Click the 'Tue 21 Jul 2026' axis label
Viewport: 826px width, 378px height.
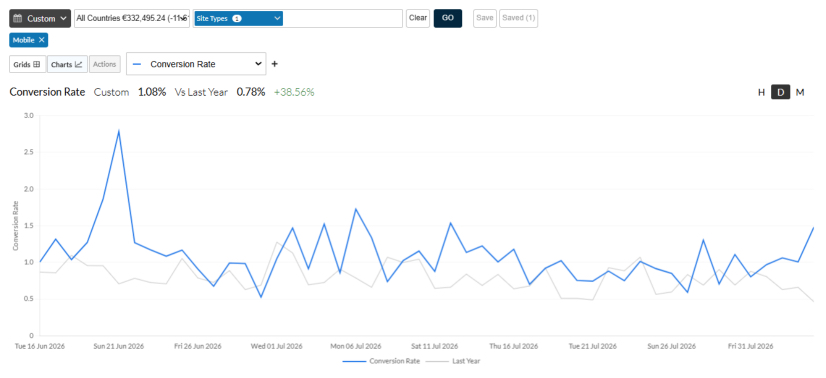tap(593, 346)
